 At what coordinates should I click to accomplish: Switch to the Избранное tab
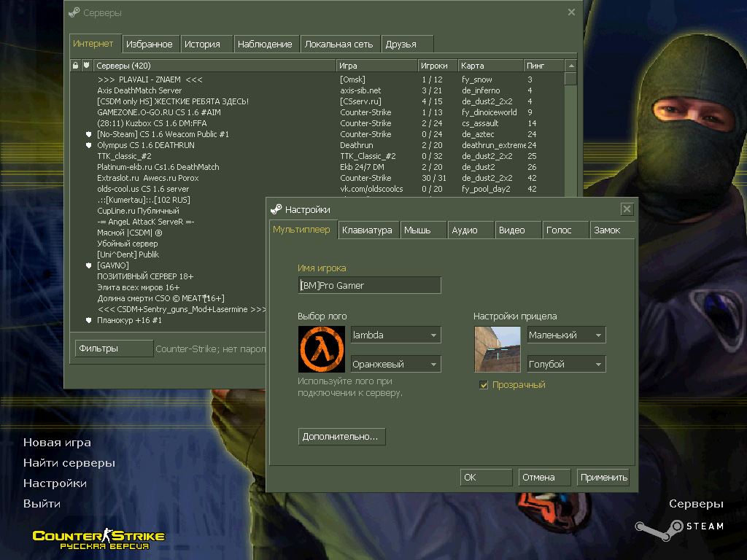tap(150, 44)
